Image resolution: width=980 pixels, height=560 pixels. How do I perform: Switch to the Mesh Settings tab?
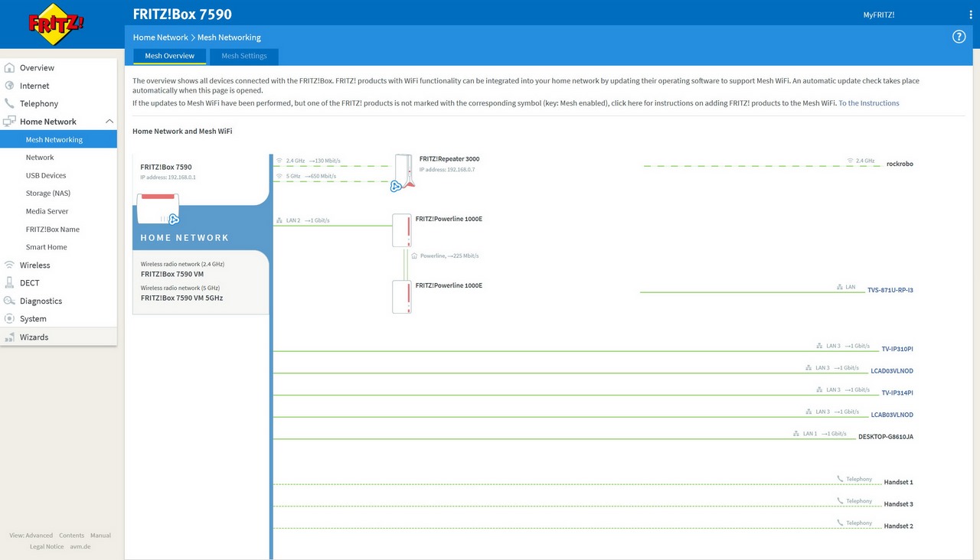coord(244,56)
